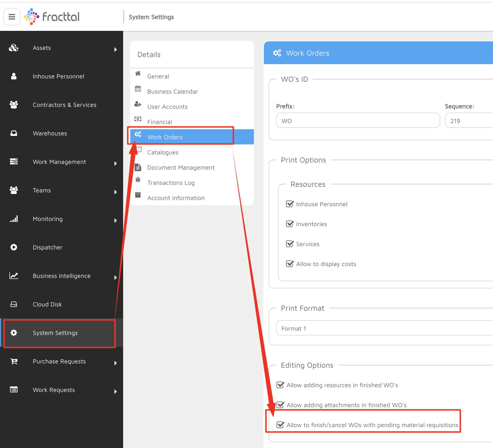Click the Financial money icon
Screen dimensions: 493x448
pyautogui.click(x=138, y=119)
